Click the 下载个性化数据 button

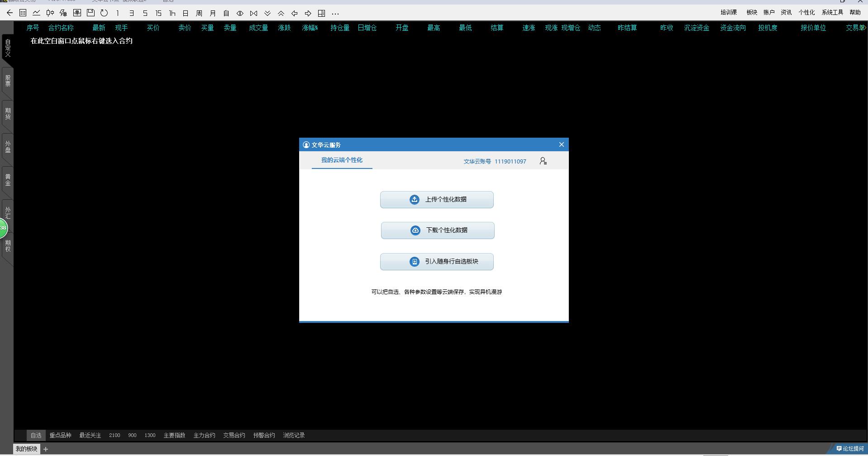(x=438, y=230)
